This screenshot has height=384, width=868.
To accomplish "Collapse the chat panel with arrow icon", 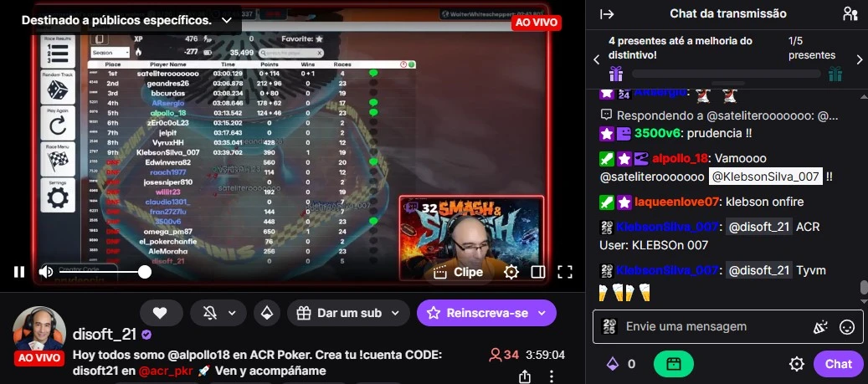I will [x=608, y=14].
